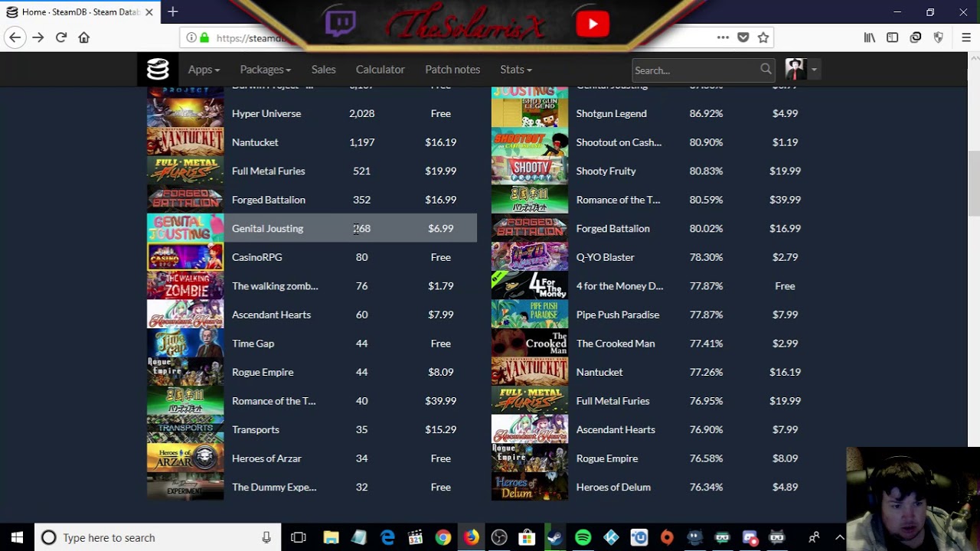Reload the page with the refresh icon

61,37
